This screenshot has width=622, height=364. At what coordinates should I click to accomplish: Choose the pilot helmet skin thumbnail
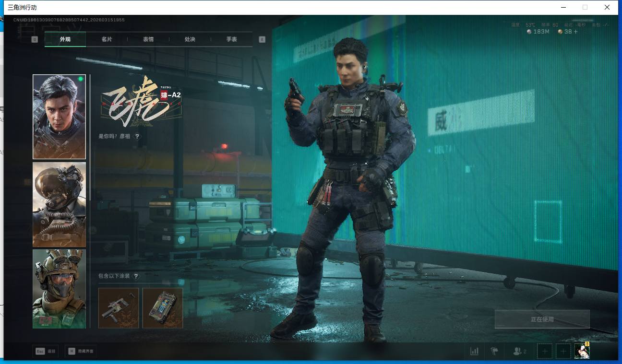[x=59, y=204]
